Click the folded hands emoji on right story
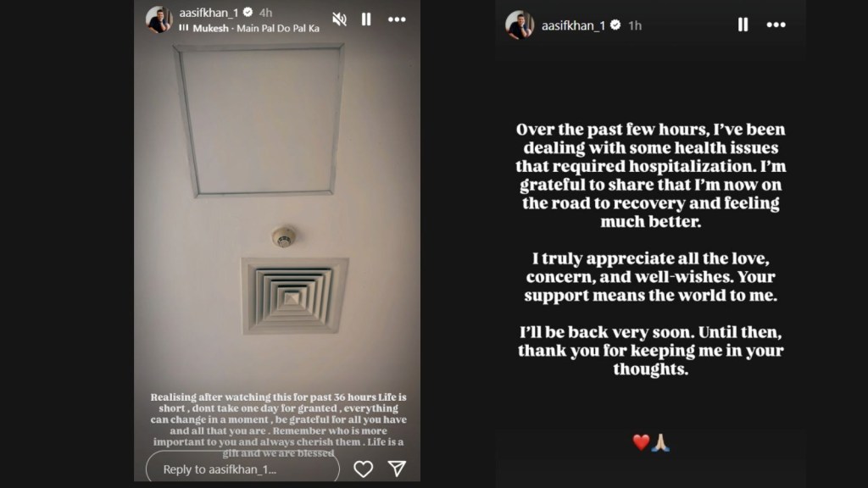Image resolution: width=868 pixels, height=488 pixels. click(x=660, y=442)
